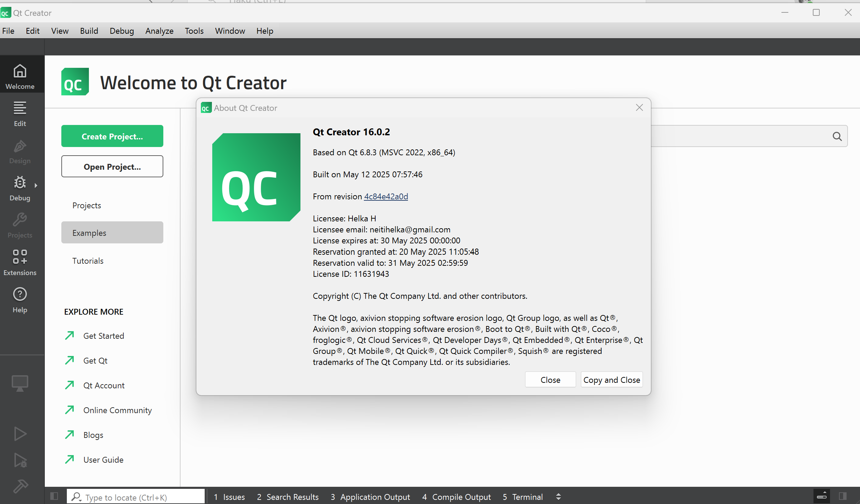Viewport: 860px width, 504px height.
Task: Toggle the right sidebar visibility
Action: click(x=843, y=496)
